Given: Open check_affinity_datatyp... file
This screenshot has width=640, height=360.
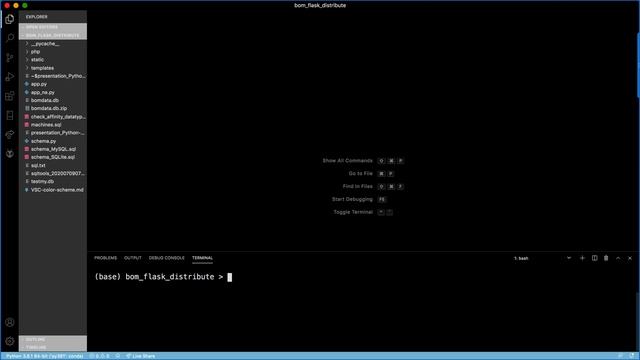Looking at the screenshot, I should [x=53, y=116].
